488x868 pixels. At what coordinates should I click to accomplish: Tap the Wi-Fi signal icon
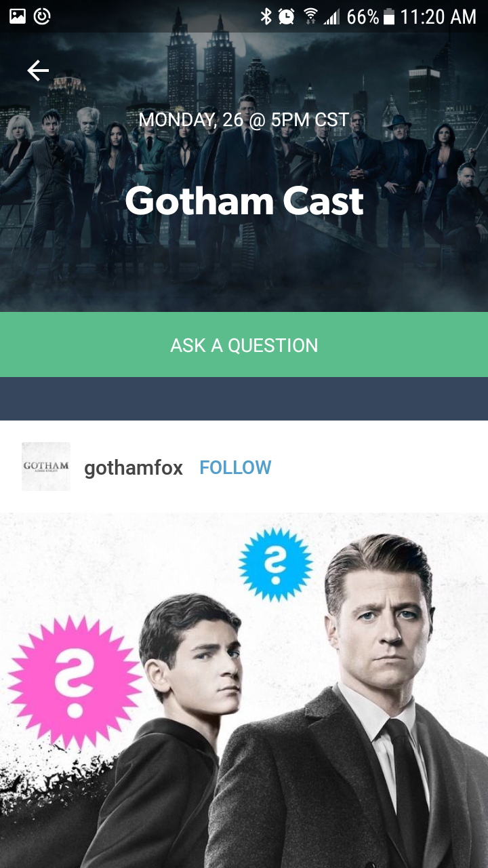tap(310, 16)
